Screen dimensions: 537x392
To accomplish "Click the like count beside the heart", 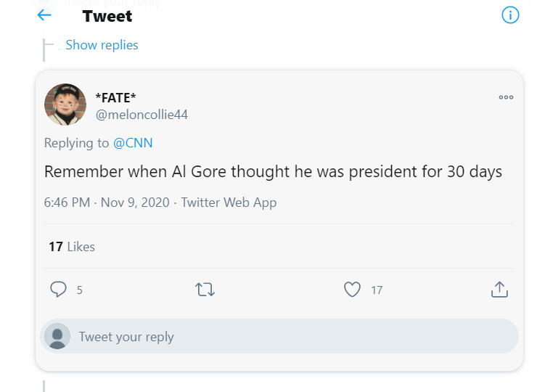I will [x=377, y=290].
